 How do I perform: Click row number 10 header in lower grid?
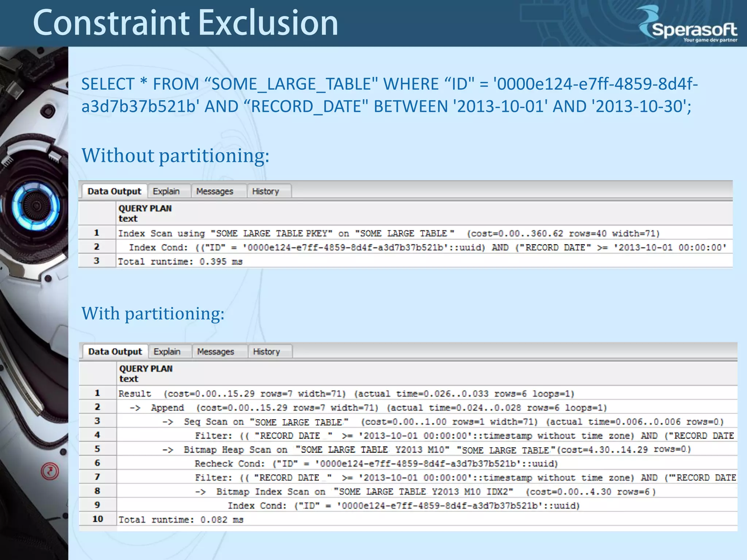[x=98, y=519]
